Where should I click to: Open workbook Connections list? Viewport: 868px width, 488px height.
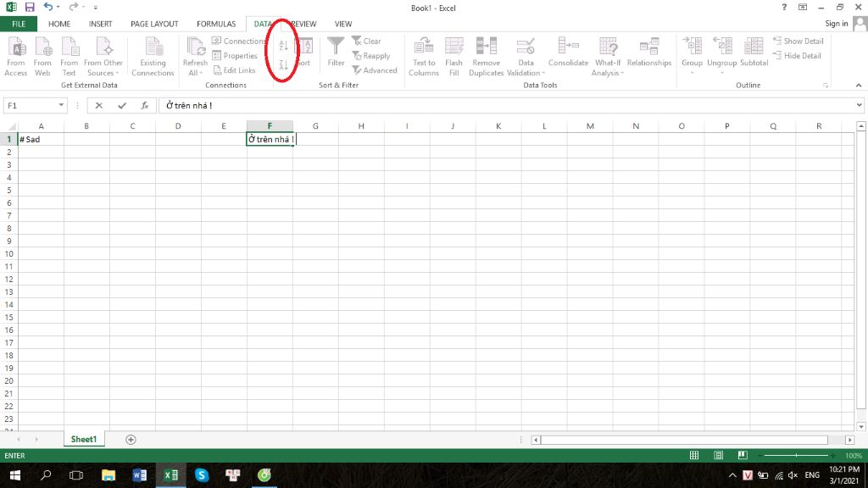pyautogui.click(x=238, y=41)
